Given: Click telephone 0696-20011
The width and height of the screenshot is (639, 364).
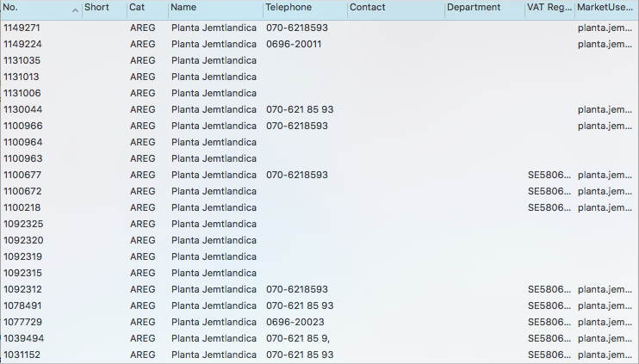Looking at the screenshot, I should (x=294, y=44).
